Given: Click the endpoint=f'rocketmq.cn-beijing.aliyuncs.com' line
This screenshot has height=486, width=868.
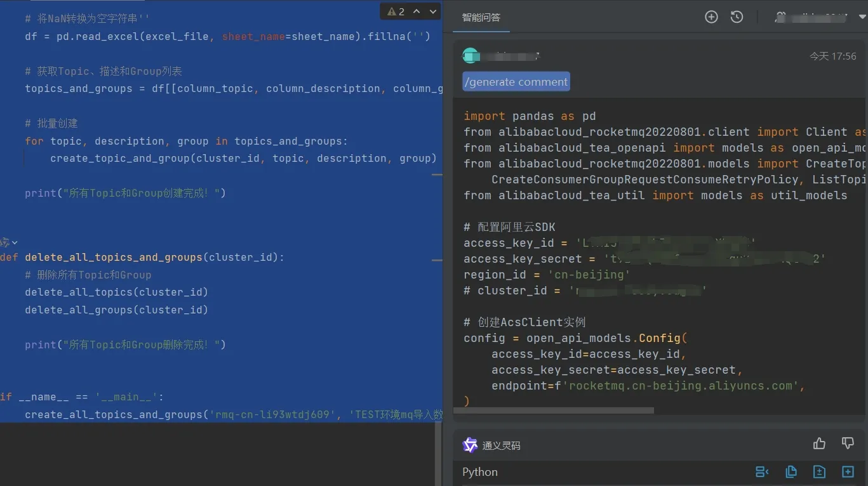Looking at the screenshot, I should [648, 386].
